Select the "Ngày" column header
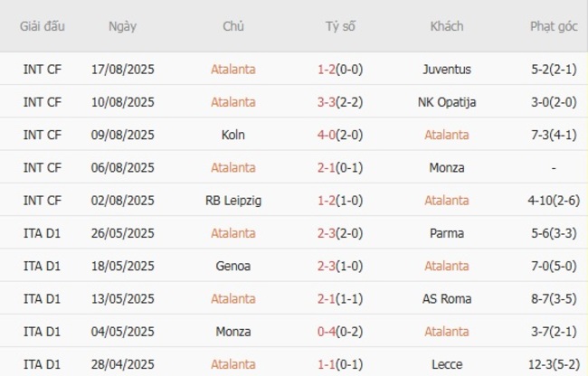The image size is (588, 376). coord(123,26)
